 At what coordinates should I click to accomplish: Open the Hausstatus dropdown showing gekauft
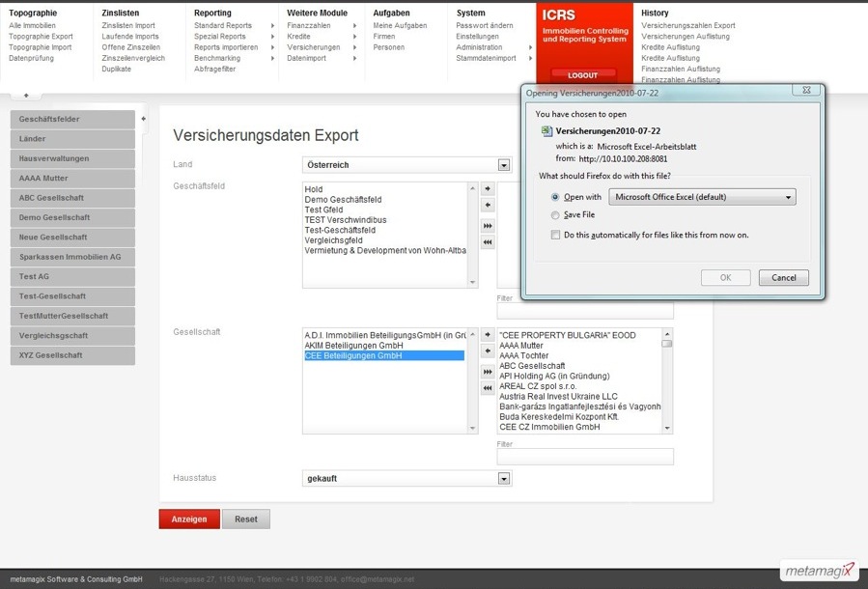tap(406, 478)
